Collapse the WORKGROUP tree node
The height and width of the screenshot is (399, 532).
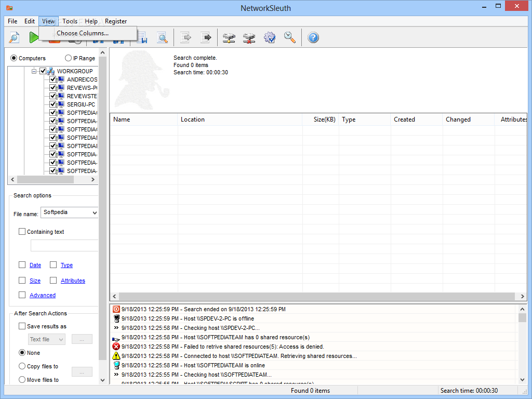(x=34, y=71)
